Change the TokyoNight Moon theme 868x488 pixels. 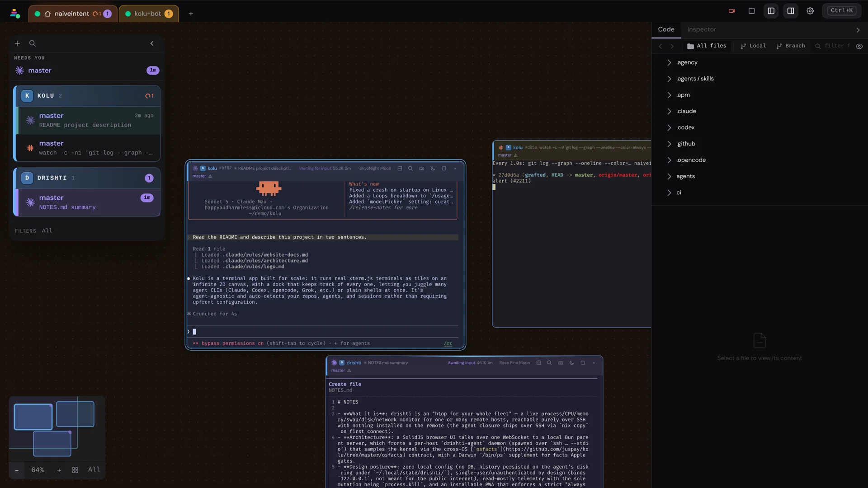[x=374, y=169]
